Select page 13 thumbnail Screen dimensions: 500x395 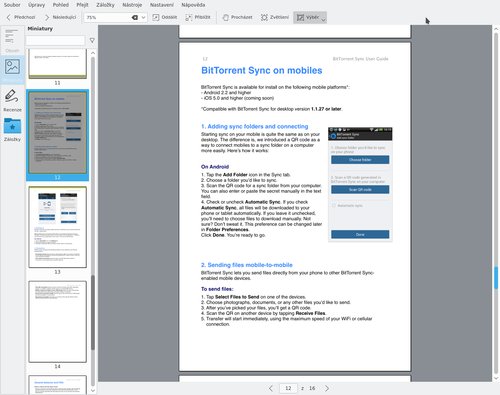click(x=57, y=227)
